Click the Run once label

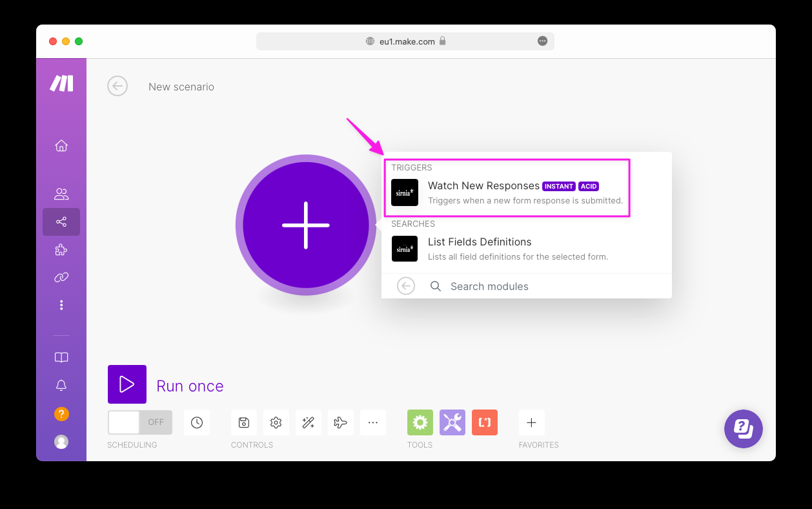click(190, 386)
